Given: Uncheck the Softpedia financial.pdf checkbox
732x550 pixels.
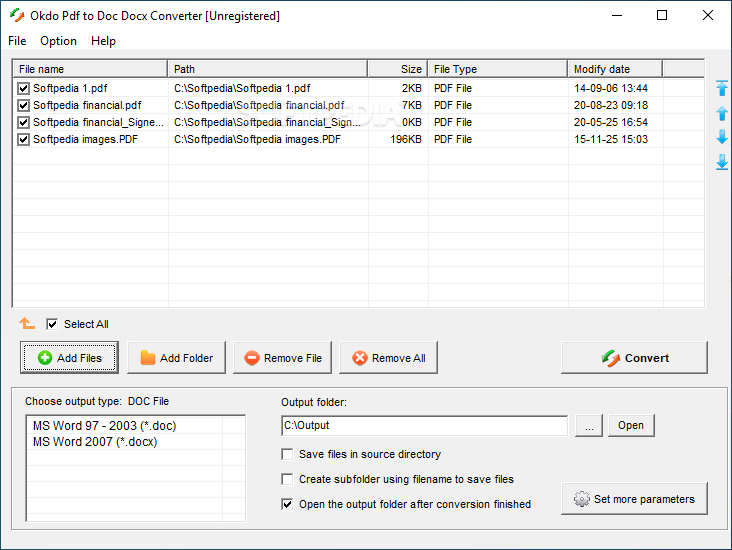Looking at the screenshot, I should (x=23, y=106).
